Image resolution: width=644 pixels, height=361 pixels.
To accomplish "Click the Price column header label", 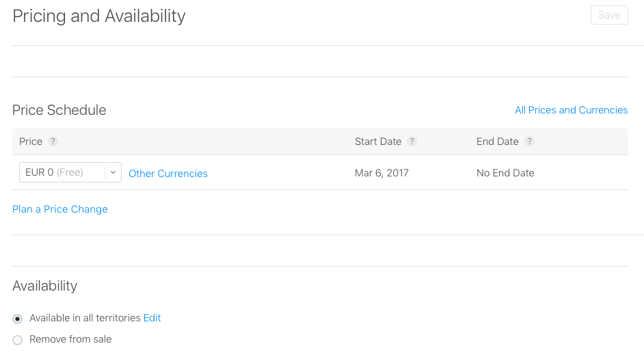I will (31, 142).
